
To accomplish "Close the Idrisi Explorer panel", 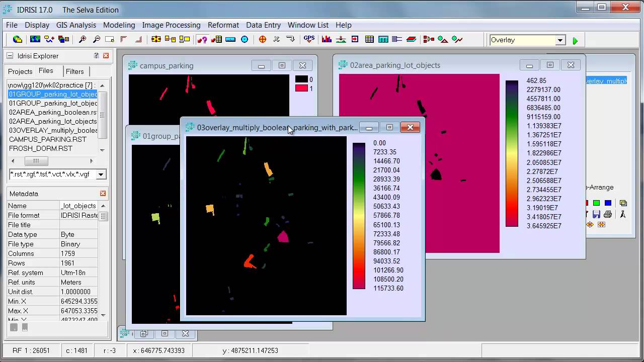I will coord(106,56).
